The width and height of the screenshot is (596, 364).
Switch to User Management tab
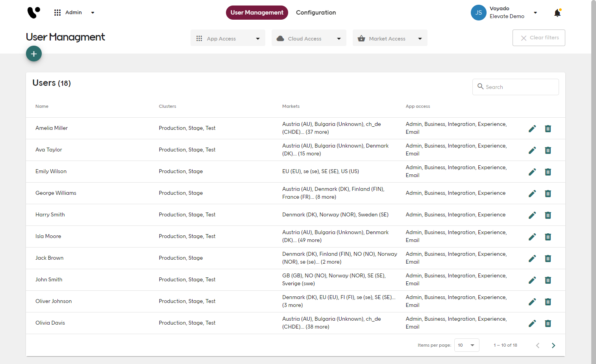tap(257, 13)
